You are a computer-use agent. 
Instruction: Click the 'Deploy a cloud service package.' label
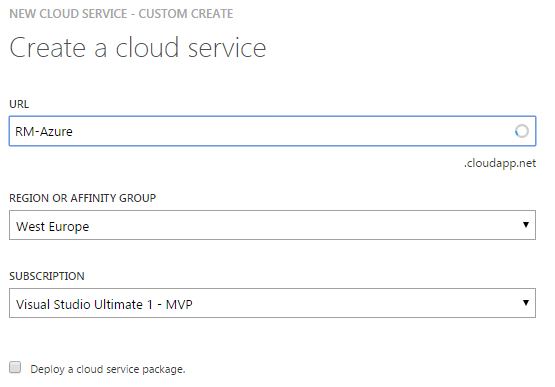point(108,369)
